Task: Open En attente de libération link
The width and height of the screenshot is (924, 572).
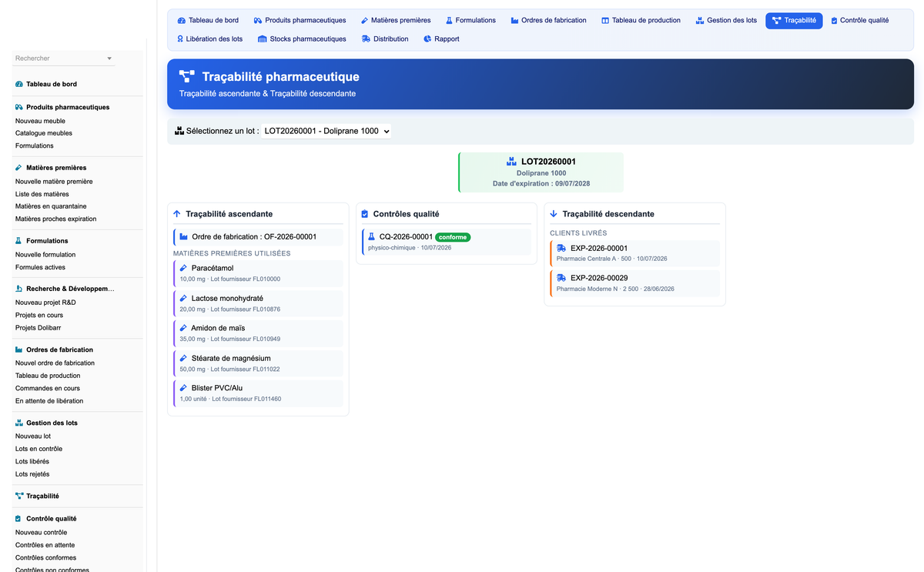Action: click(49, 400)
